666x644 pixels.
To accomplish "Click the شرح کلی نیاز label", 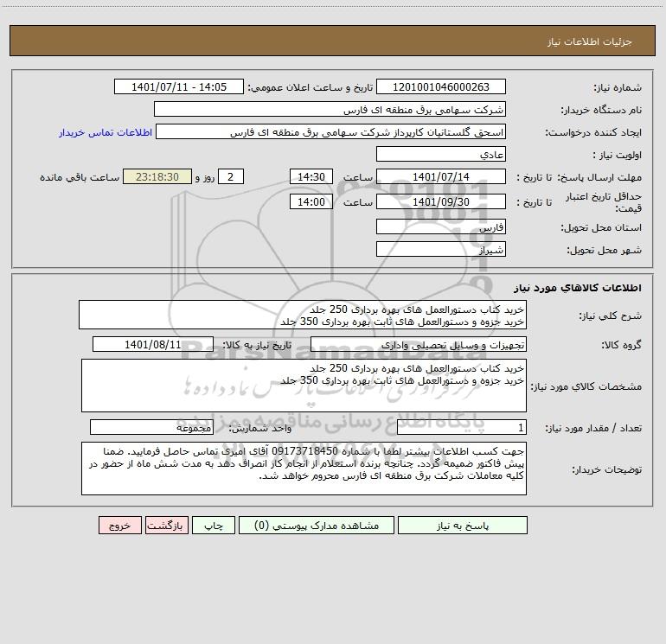I will tap(611, 316).
